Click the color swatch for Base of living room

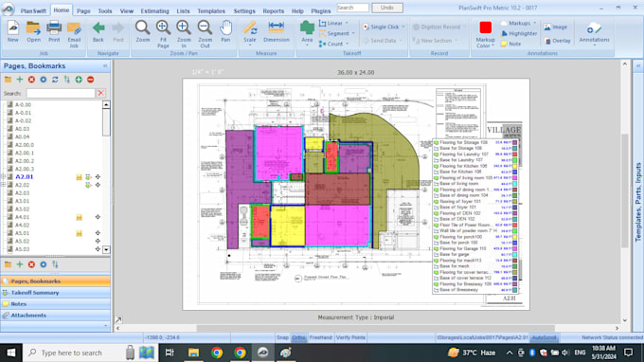click(x=514, y=184)
